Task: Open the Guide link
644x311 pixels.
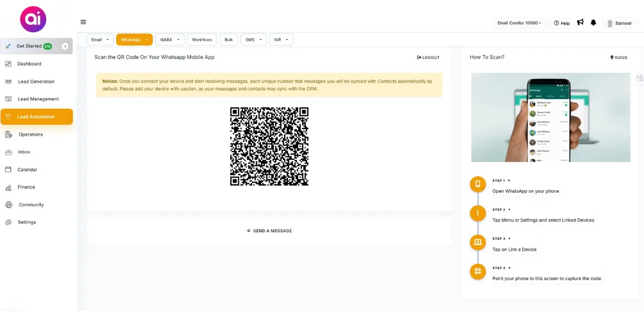Action: pyautogui.click(x=618, y=57)
